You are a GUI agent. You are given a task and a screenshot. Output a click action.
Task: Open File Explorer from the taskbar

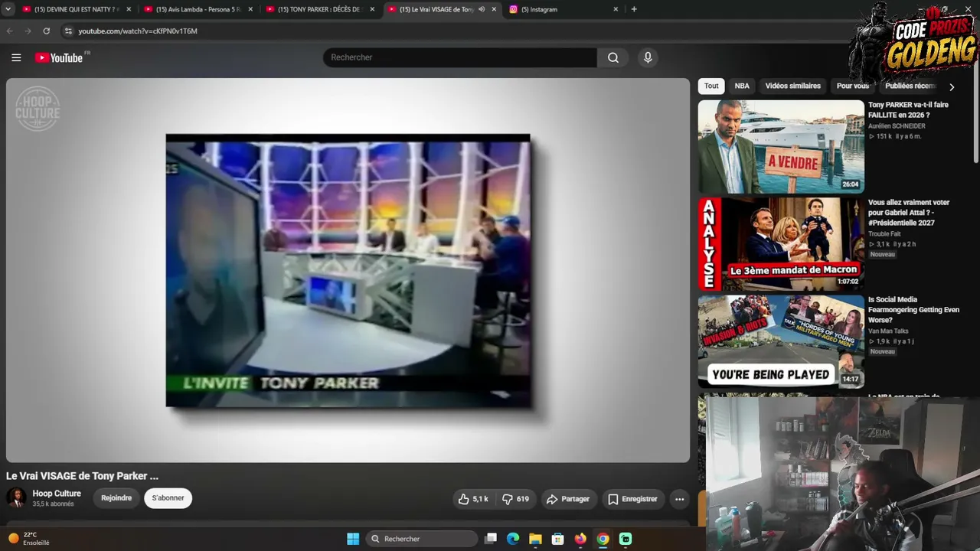[x=535, y=539]
